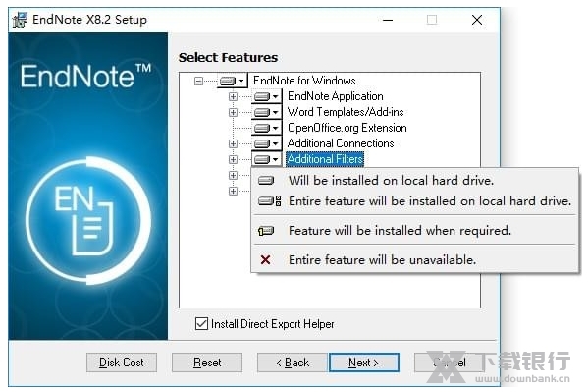Open install option dropdown for EndNote Application
This screenshot has width=588, height=392.
[267, 96]
